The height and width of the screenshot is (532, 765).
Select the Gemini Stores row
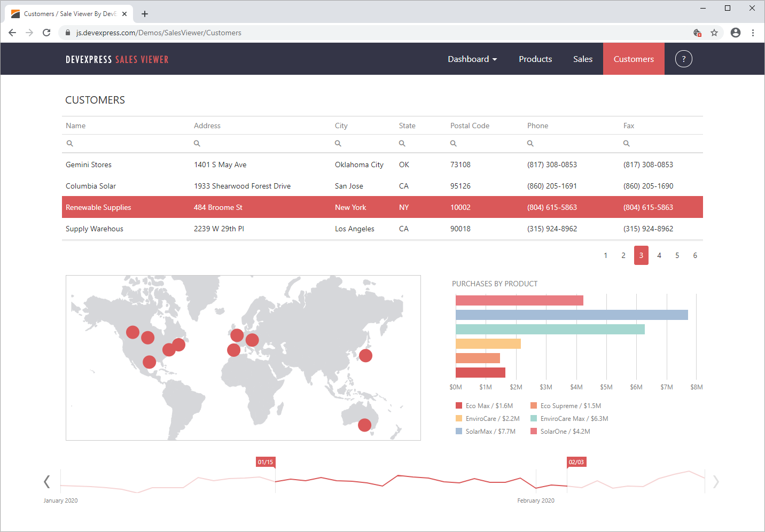pyautogui.click(x=382, y=165)
